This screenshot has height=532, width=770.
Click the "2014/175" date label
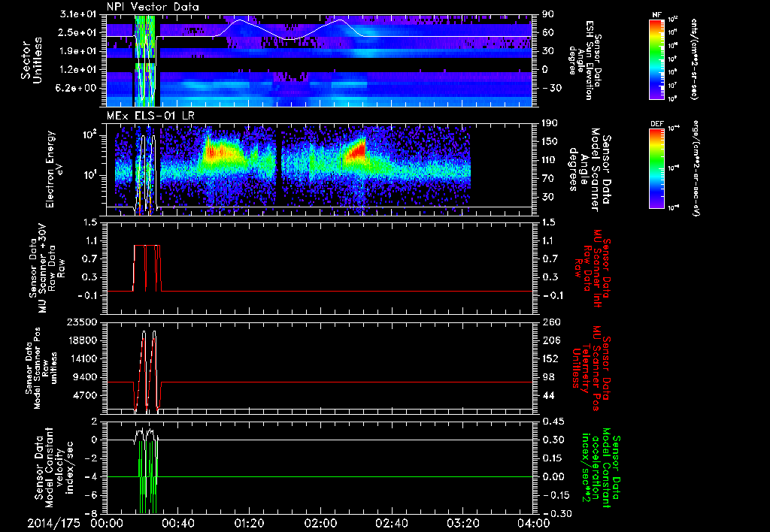tap(53, 523)
